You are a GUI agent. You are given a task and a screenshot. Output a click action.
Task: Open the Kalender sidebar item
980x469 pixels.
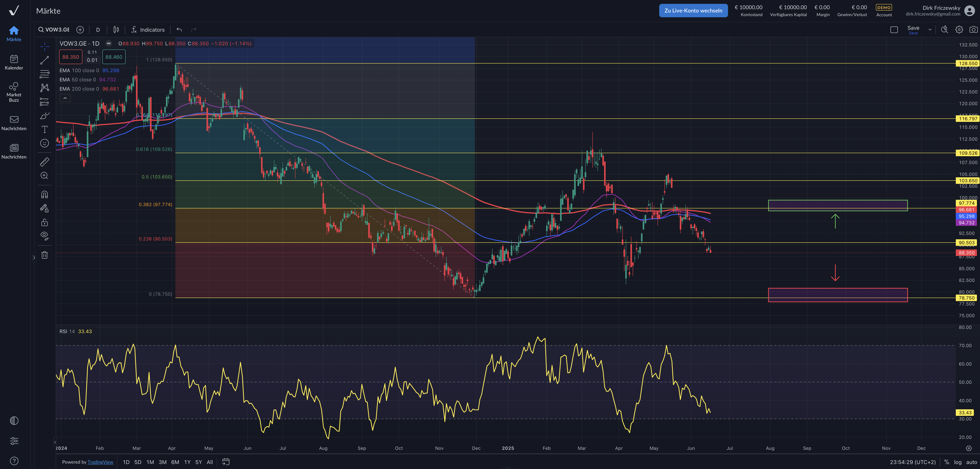14,62
